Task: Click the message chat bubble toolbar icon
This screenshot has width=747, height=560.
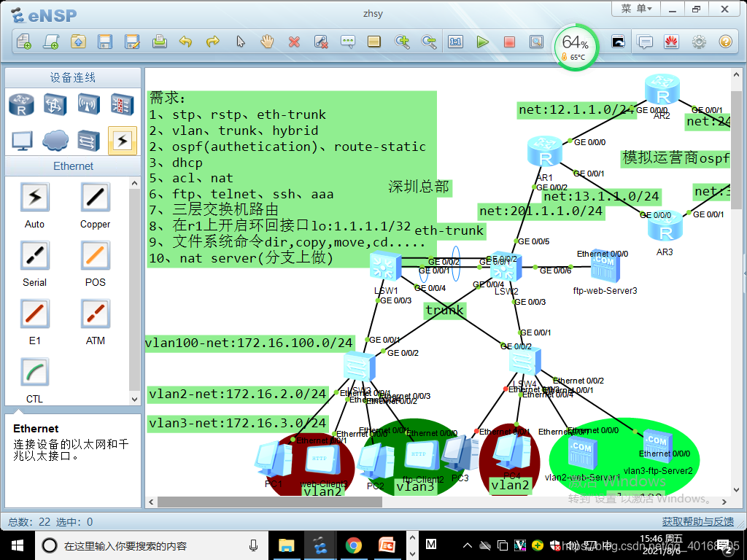Action: [645, 42]
